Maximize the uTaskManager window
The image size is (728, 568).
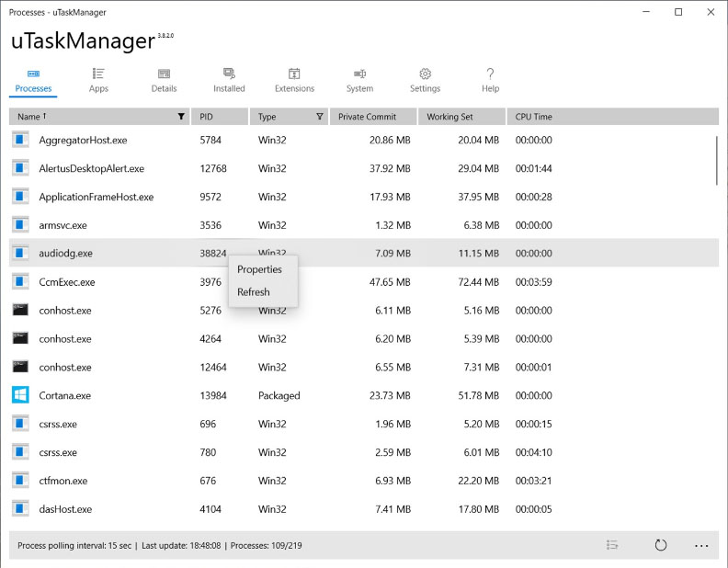678,12
